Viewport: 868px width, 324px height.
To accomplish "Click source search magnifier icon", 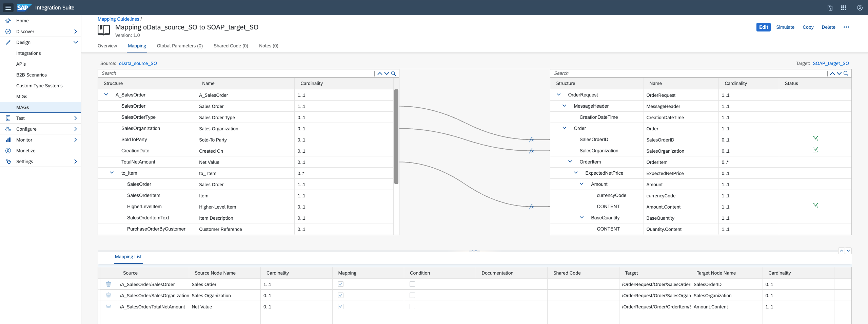I will tap(394, 73).
